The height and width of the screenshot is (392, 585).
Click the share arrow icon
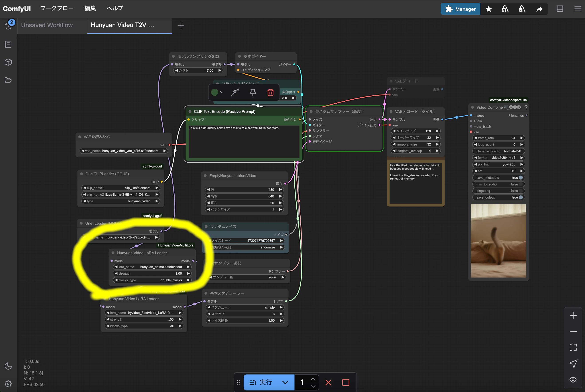click(x=539, y=9)
